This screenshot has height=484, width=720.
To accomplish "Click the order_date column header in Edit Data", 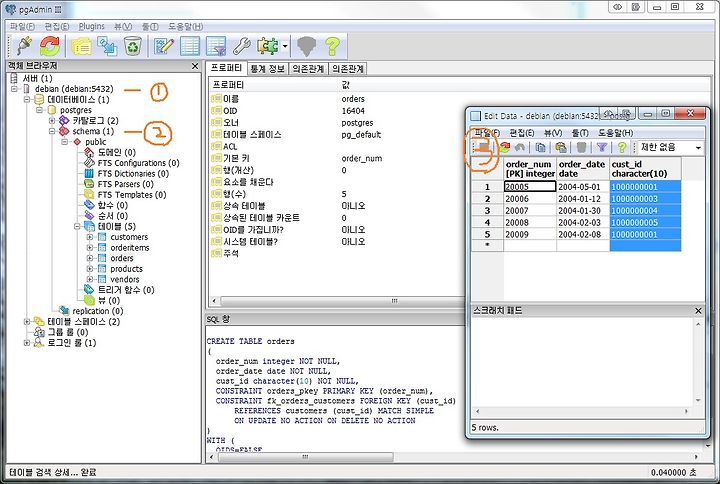I will point(583,169).
